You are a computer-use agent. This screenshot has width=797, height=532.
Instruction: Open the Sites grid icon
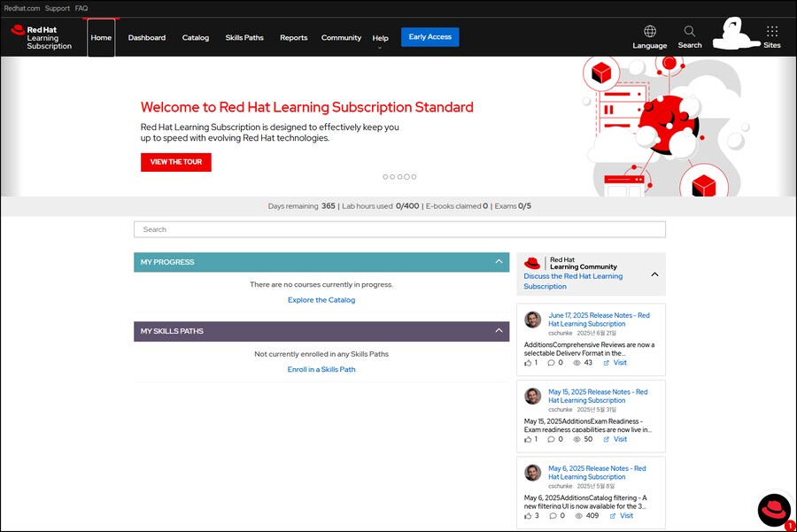point(771,32)
